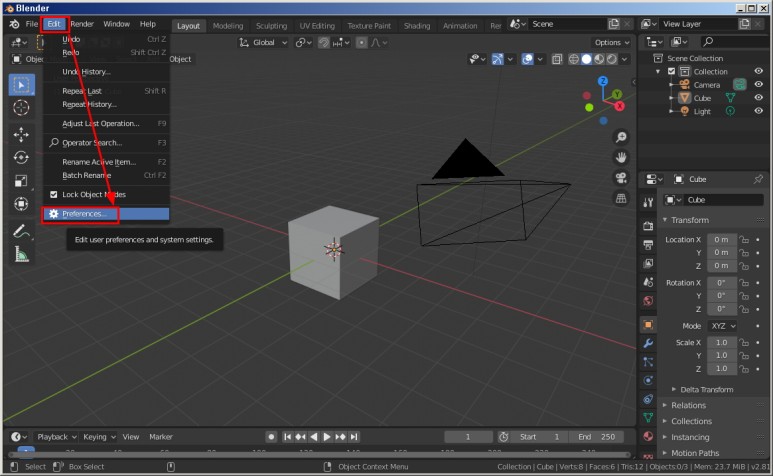773x476 pixels.
Task: Choose the Move tool
Action: point(21,134)
